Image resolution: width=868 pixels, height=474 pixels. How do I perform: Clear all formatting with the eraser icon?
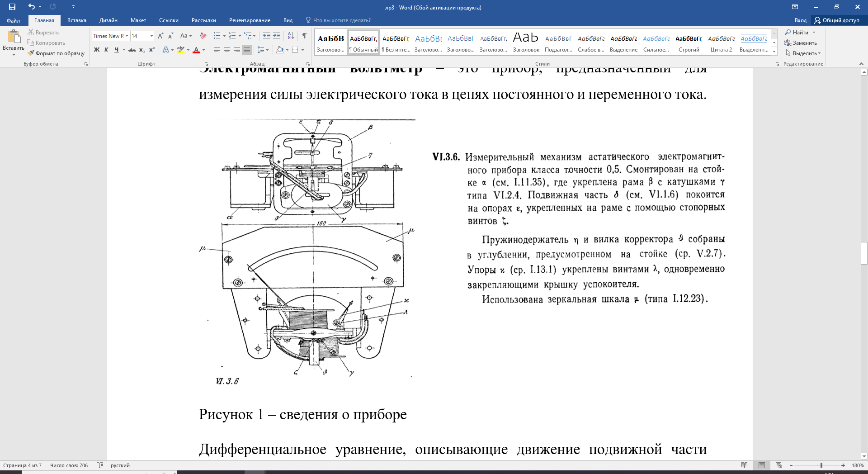tap(203, 36)
